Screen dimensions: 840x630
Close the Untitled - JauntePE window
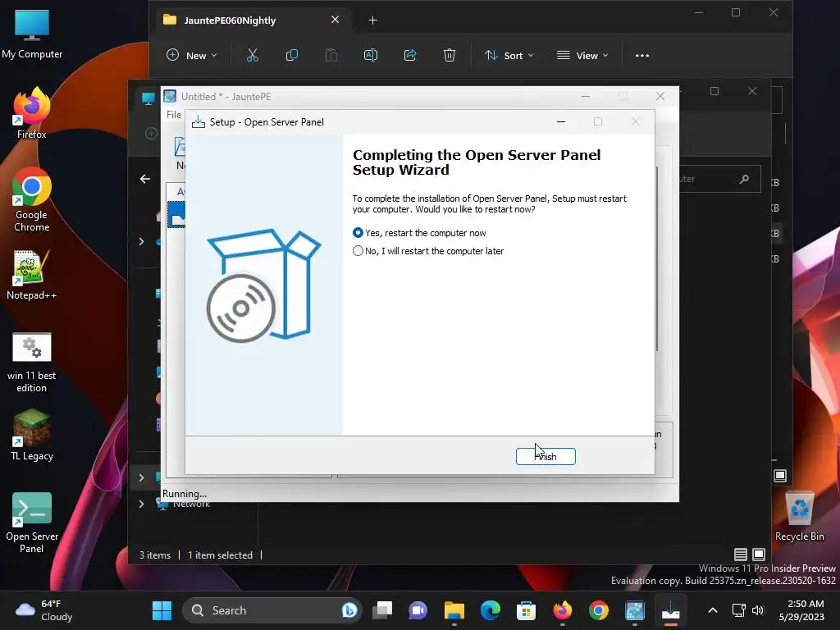click(x=660, y=97)
